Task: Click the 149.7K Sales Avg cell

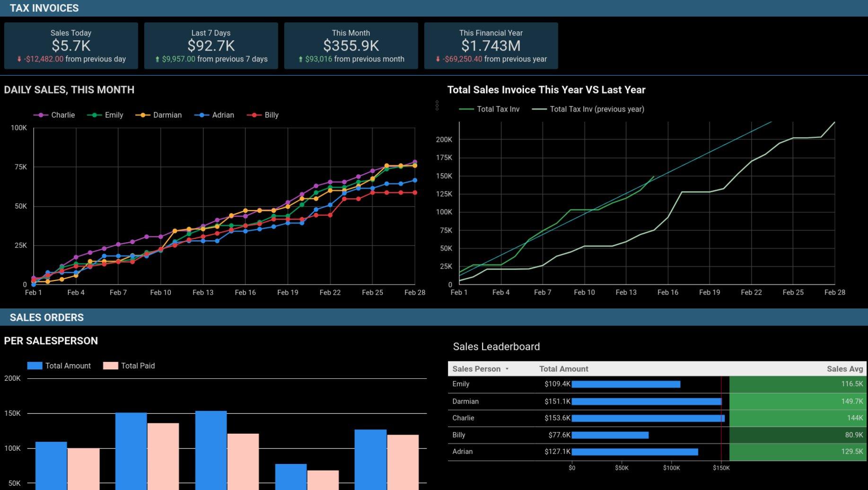Action: pyautogui.click(x=798, y=401)
